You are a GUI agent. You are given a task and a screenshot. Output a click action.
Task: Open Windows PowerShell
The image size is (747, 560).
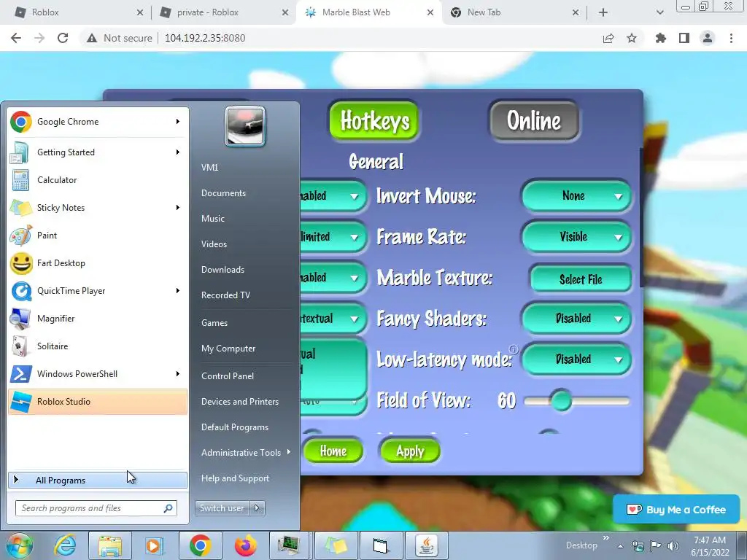click(98, 374)
